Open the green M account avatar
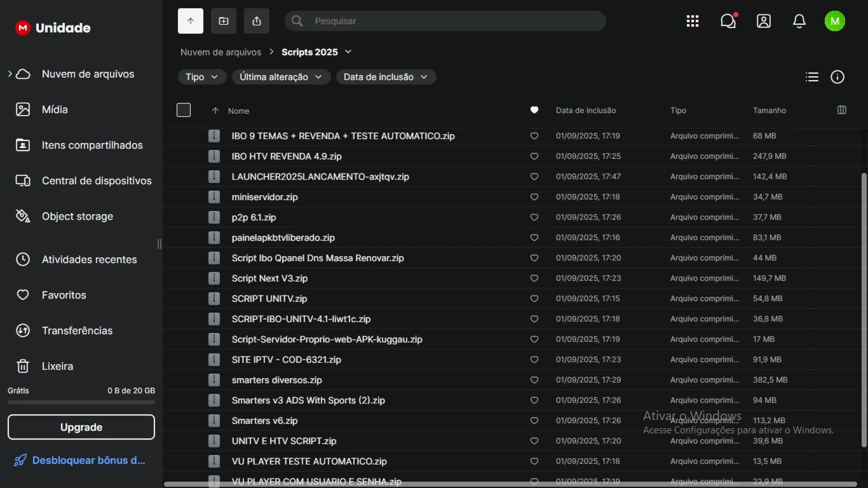 coord(835,21)
